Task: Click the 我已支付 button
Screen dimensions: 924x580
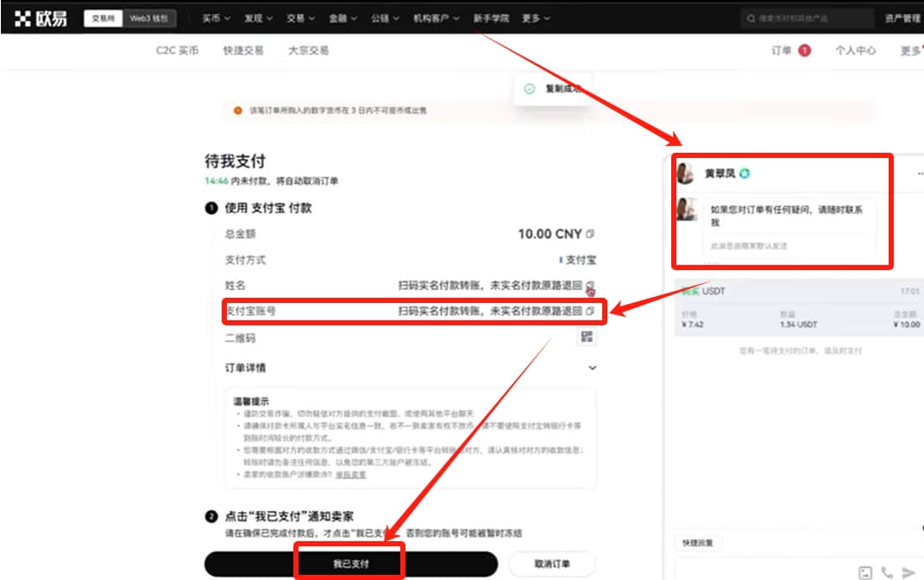Action: click(x=350, y=564)
